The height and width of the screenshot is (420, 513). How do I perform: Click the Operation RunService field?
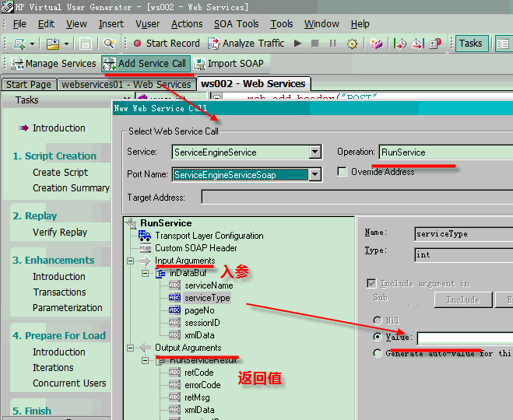click(445, 152)
